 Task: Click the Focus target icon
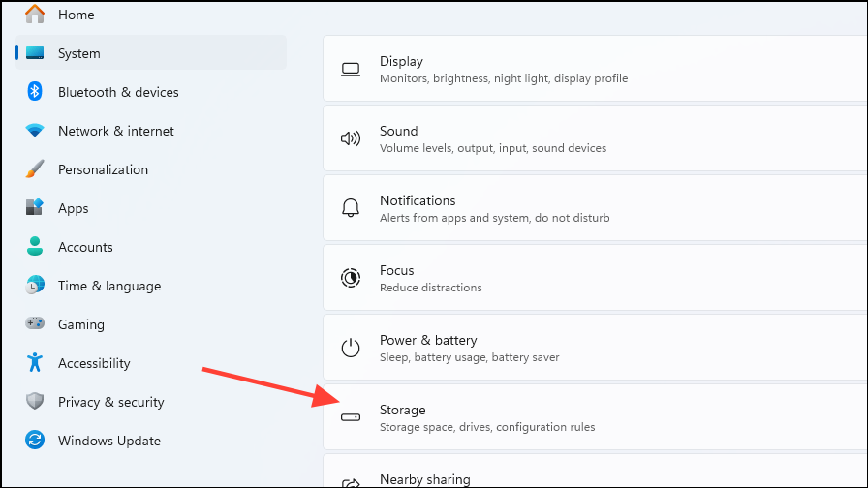click(351, 278)
